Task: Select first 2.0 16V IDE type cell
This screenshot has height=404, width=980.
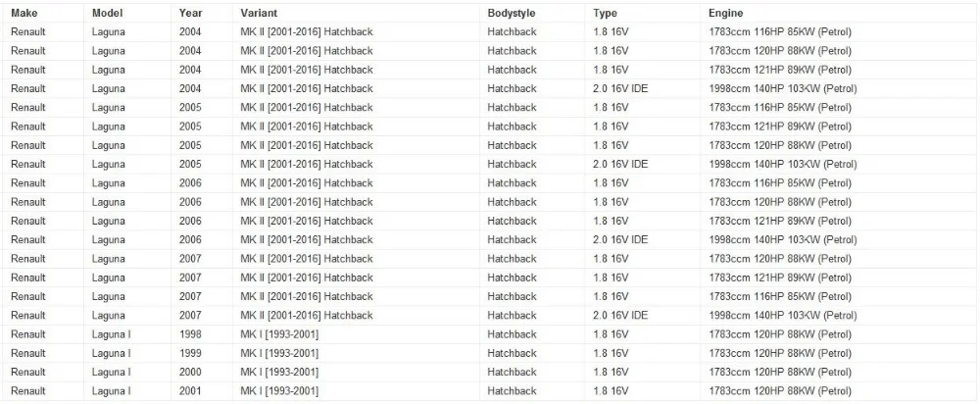Action: (x=620, y=89)
